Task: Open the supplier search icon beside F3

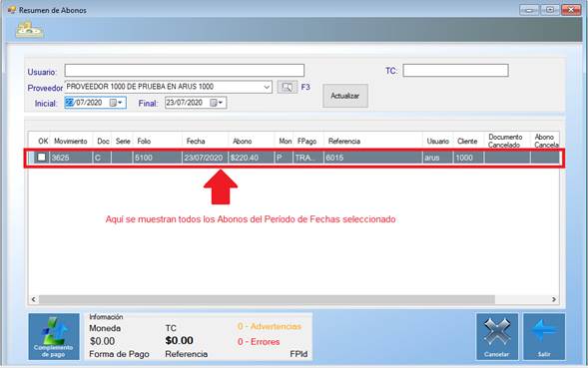Action: [x=288, y=87]
